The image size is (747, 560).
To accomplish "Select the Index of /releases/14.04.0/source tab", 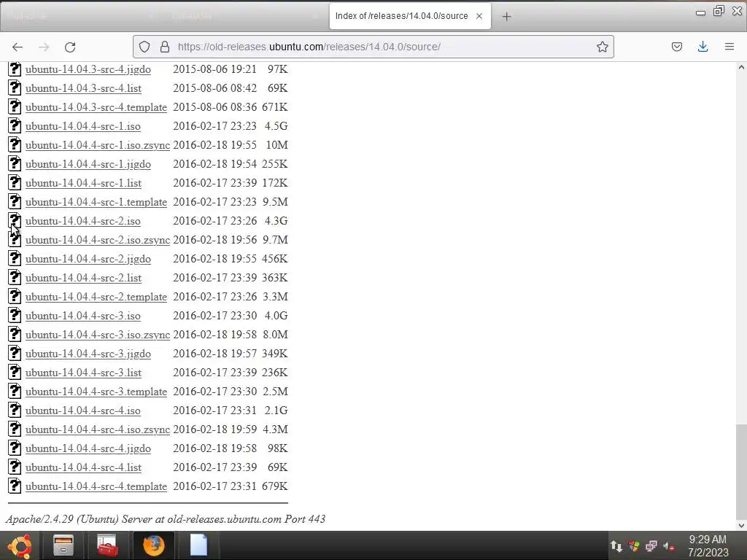I will [410, 16].
